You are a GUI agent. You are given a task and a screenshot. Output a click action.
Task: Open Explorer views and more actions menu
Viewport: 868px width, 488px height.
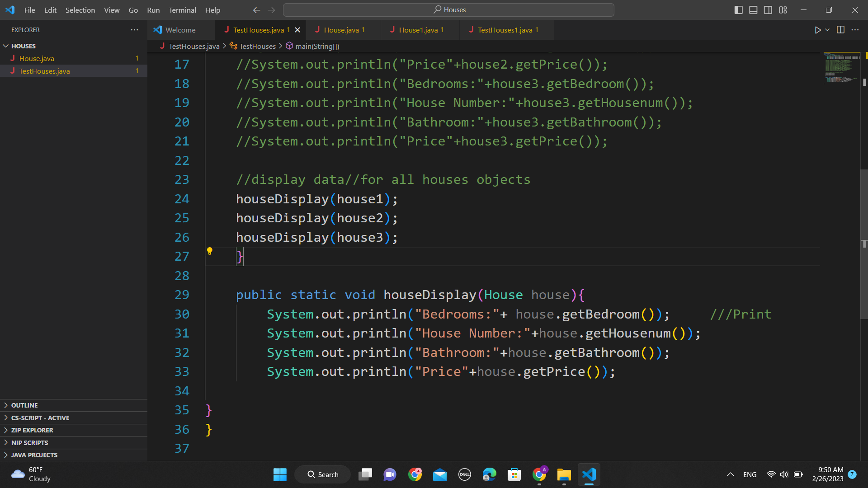pyautogui.click(x=134, y=30)
